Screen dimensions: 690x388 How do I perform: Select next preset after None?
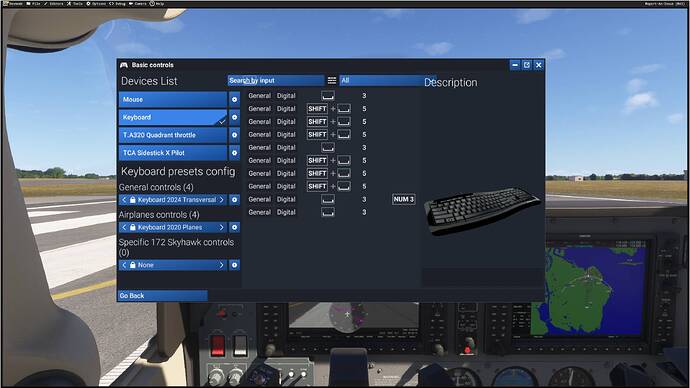(221, 265)
